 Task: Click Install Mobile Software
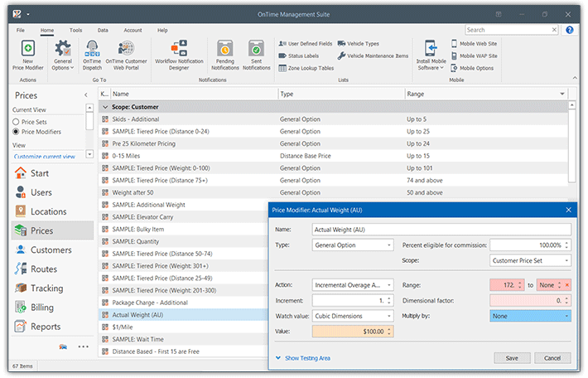(x=431, y=55)
